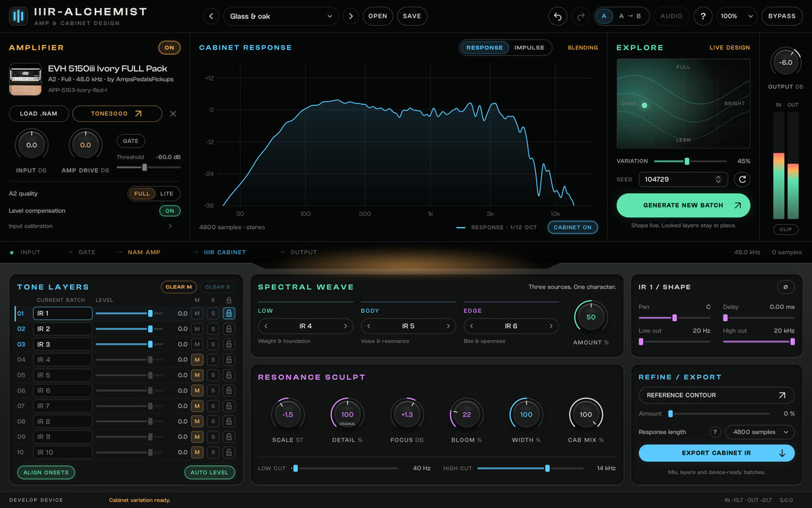Viewport: 812px width, 508px height.
Task: Click Align Onsets button
Action: (46, 472)
